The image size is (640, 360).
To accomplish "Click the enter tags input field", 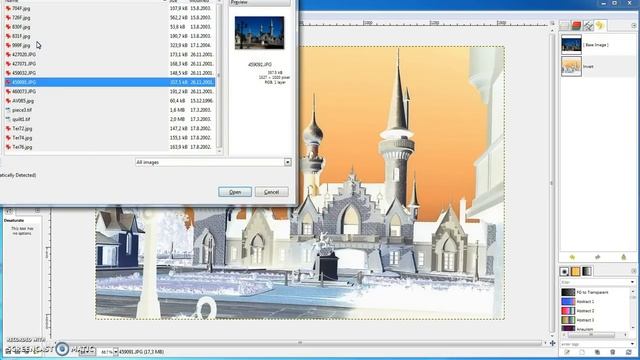I will [x=595, y=344].
